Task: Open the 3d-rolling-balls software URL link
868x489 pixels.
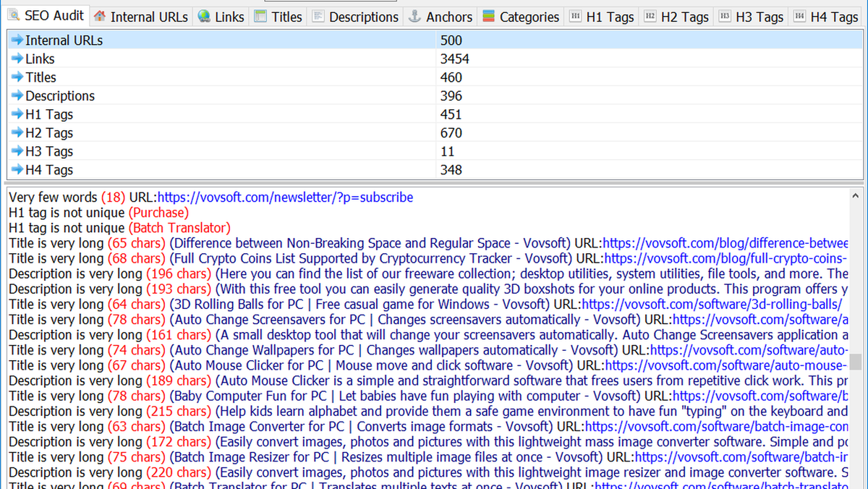Action: [x=712, y=305]
